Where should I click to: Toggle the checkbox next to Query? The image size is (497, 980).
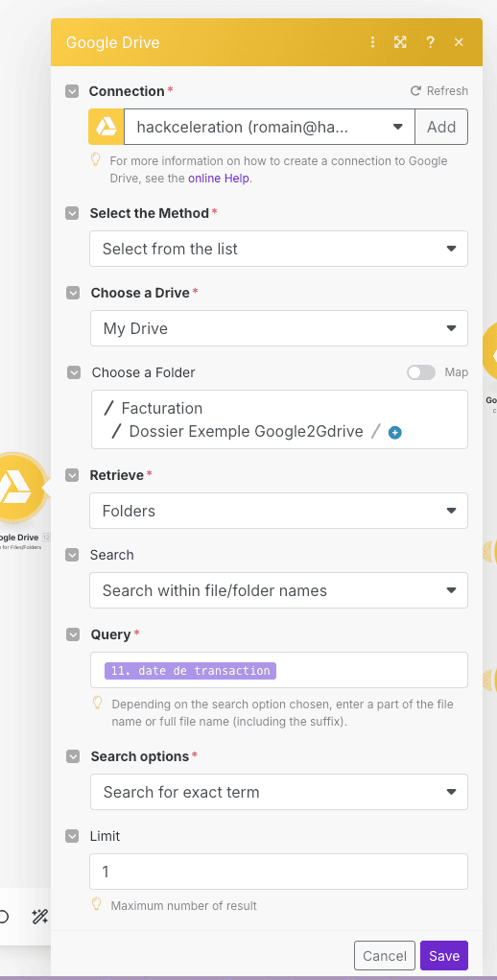click(x=72, y=634)
